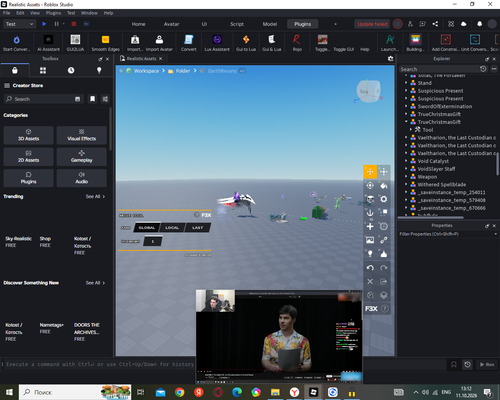The height and width of the screenshot is (400, 500).
Task: Click the red Stop test button
Action: tap(74, 24)
